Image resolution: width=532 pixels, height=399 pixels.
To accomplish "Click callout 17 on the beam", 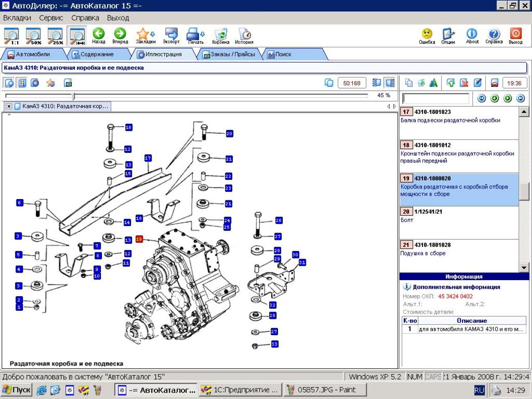I will tap(148, 158).
